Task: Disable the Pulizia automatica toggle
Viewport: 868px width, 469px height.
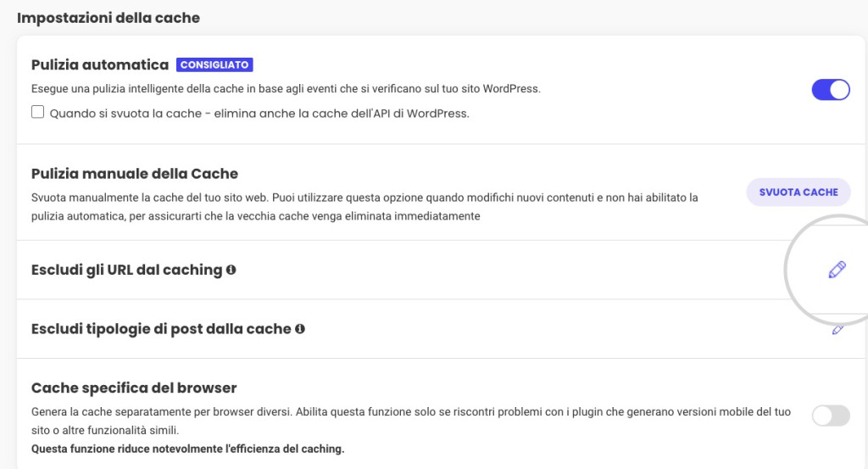Action: [x=831, y=90]
